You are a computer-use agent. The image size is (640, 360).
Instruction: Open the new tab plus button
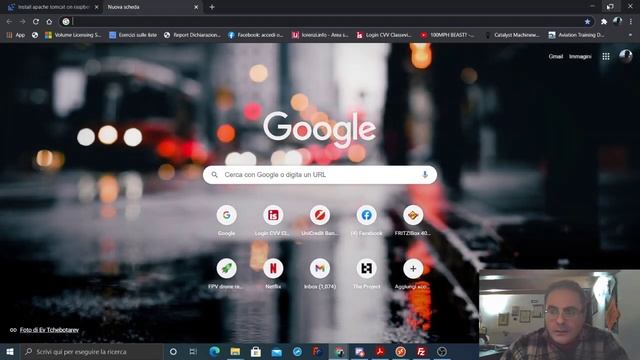(212, 7)
